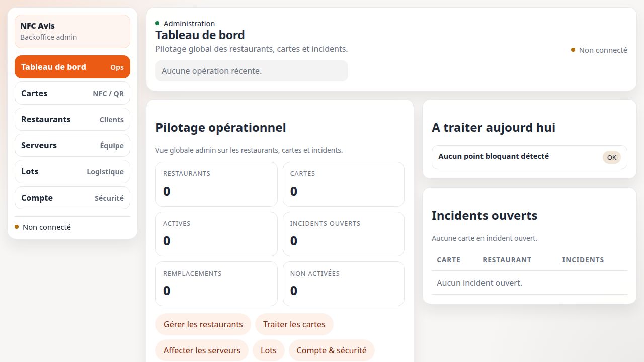Click "Traiter les cartes" quick action

click(294, 324)
